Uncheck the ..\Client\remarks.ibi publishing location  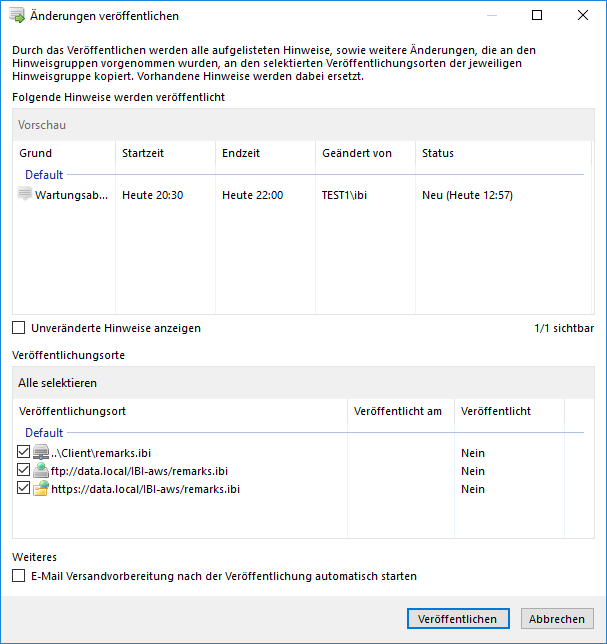click(24, 453)
